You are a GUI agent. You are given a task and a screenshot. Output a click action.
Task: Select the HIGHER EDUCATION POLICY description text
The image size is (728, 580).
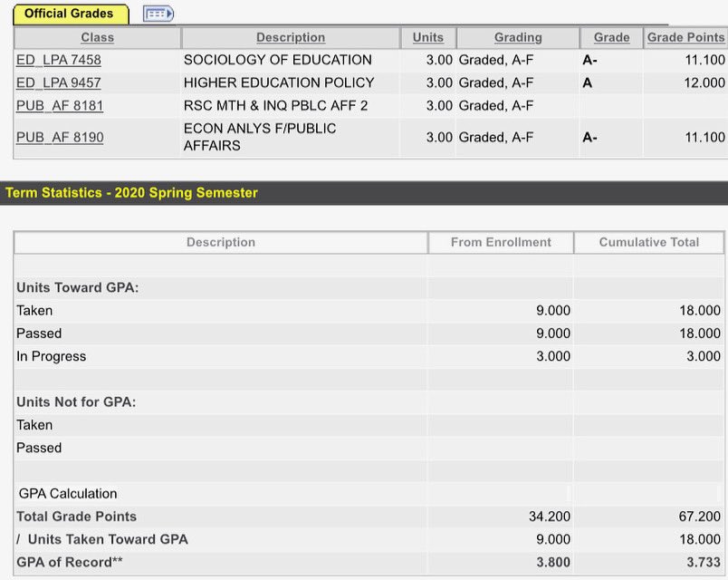click(x=279, y=82)
